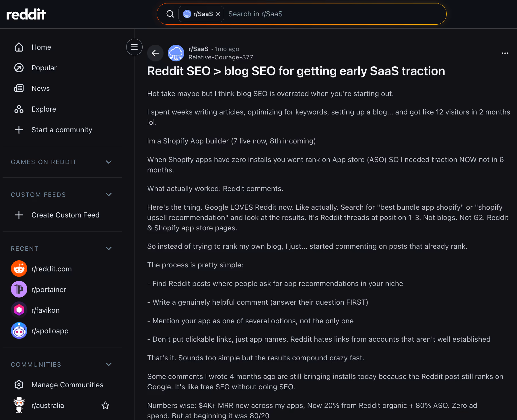Image resolution: width=517 pixels, height=420 pixels.
Task: Open Relative-Courage-377 user profile
Action: (221, 57)
